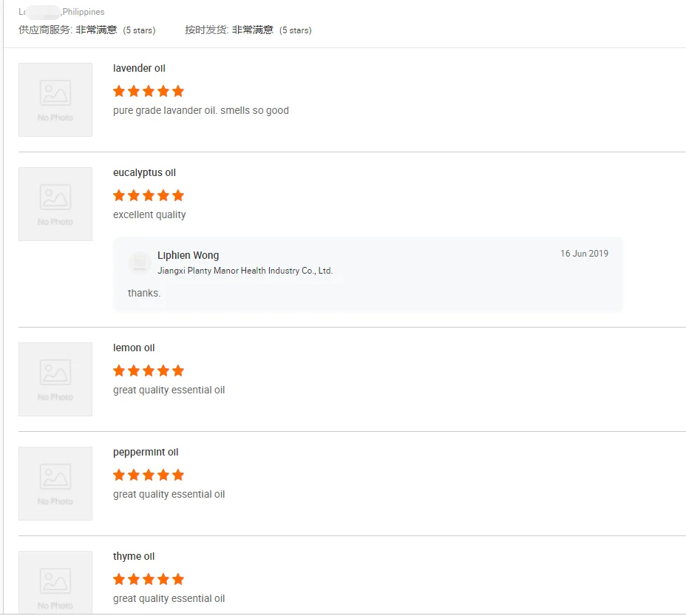Click the peppermint oil star rating
This screenshot has width=686, height=616.
(149, 475)
